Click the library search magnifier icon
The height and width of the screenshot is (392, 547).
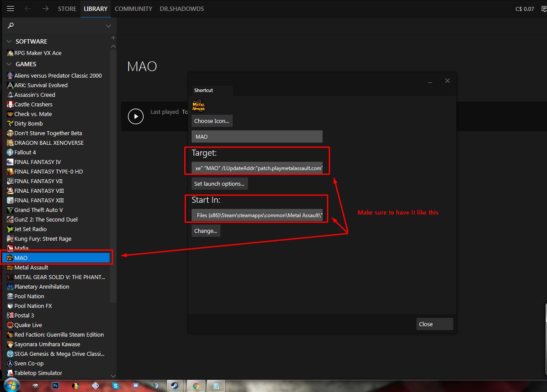point(11,26)
